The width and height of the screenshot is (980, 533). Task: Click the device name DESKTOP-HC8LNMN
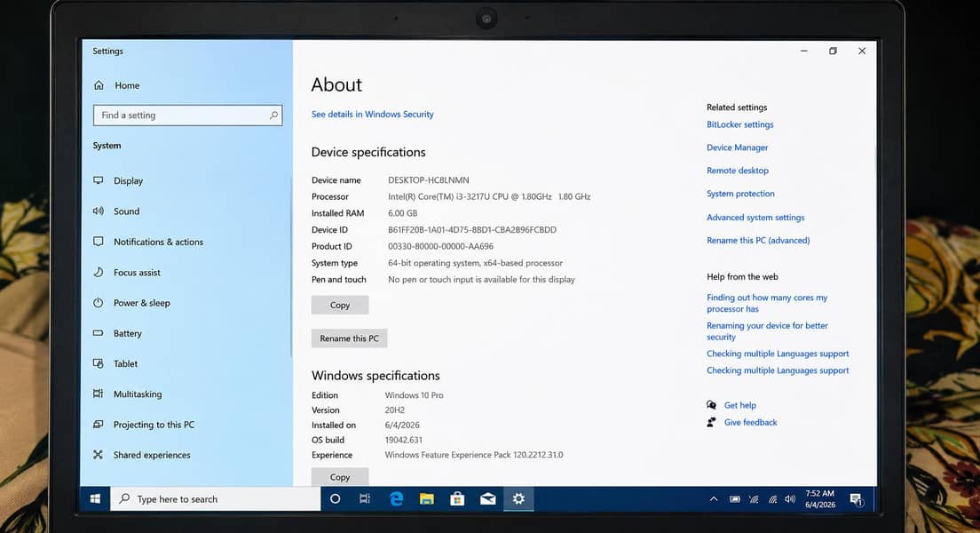428,180
